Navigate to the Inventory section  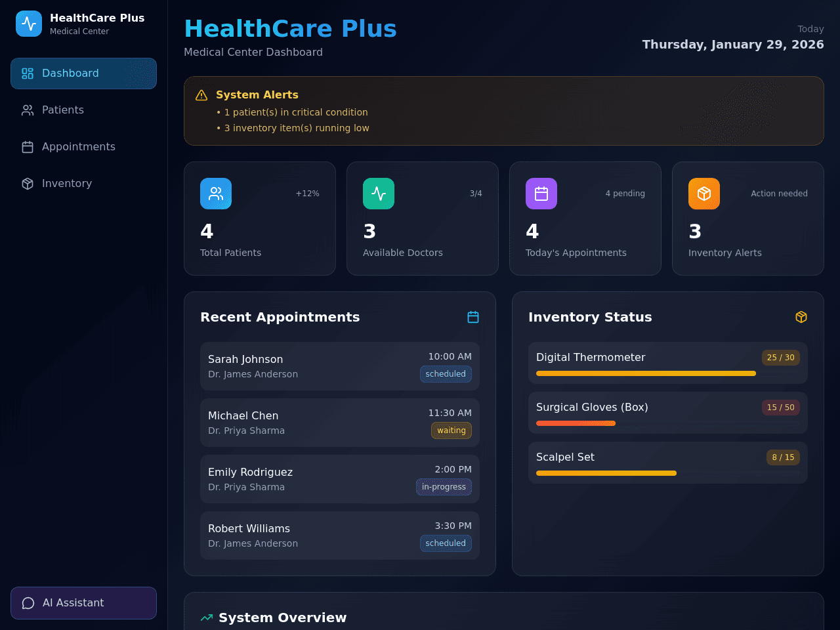pyautogui.click(x=83, y=184)
